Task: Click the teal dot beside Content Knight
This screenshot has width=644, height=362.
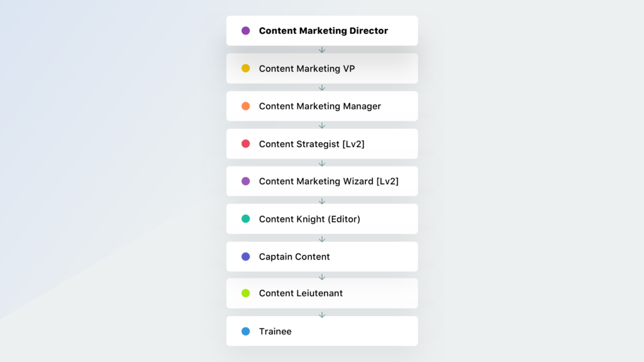Action: tap(246, 219)
